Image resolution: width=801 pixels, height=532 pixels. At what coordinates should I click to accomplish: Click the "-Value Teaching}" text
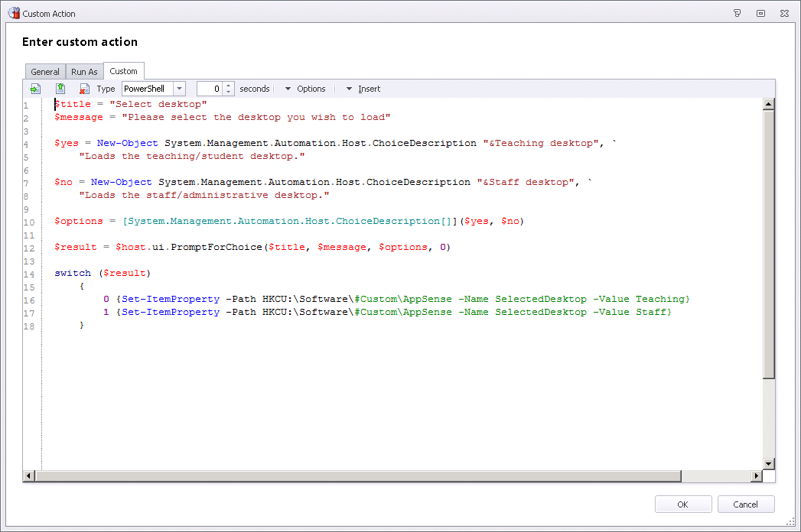(641, 299)
